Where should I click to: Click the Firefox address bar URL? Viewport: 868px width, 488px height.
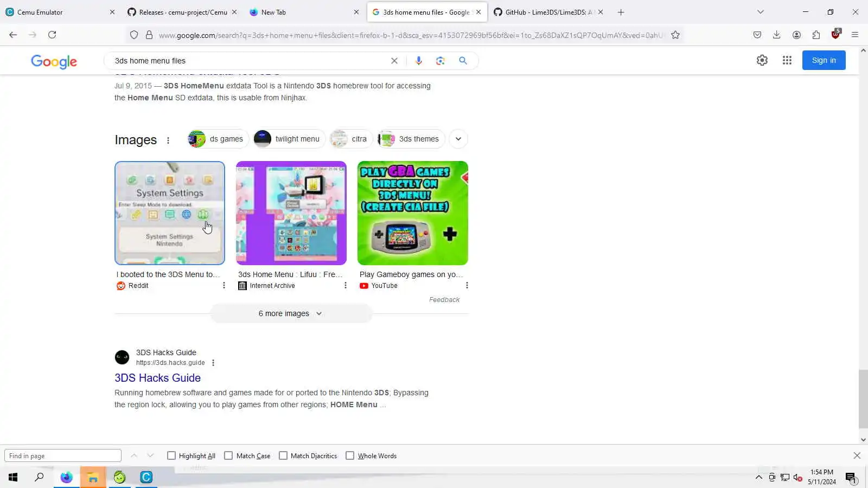(x=411, y=35)
